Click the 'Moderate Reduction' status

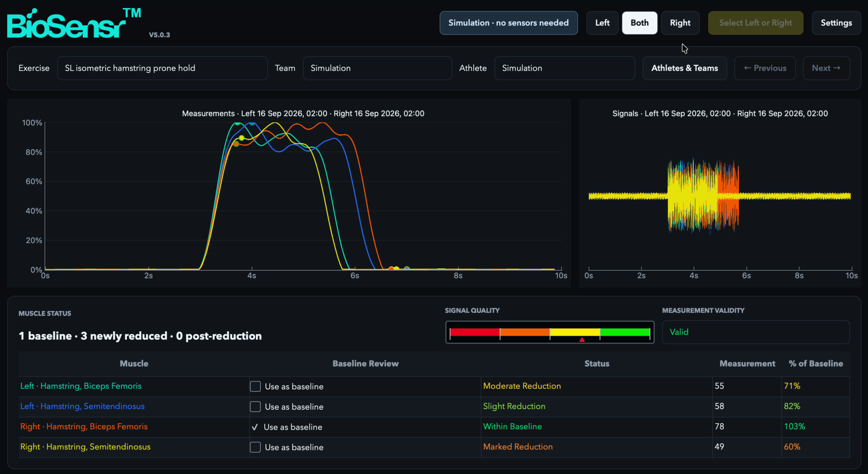click(x=522, y=386)
